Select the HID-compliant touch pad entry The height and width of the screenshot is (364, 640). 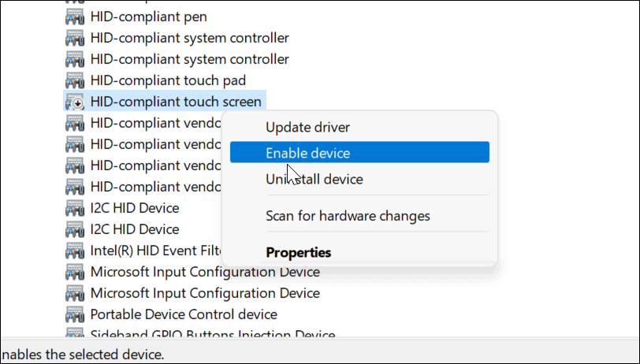point(168,80)
